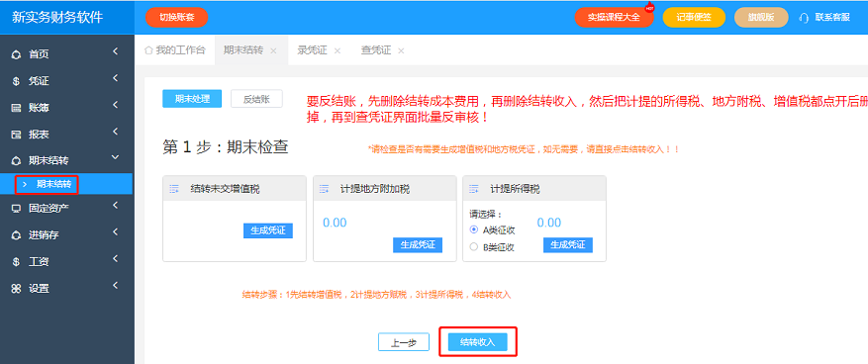Select the B类征收 radio option
Viewport: 868px width, 364px height.
tap(473, 246)
